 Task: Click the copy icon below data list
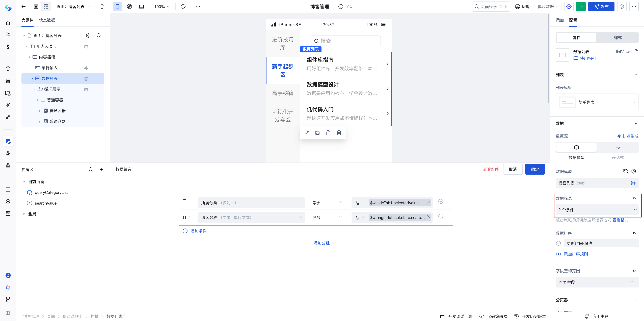[x=328, y=133]
